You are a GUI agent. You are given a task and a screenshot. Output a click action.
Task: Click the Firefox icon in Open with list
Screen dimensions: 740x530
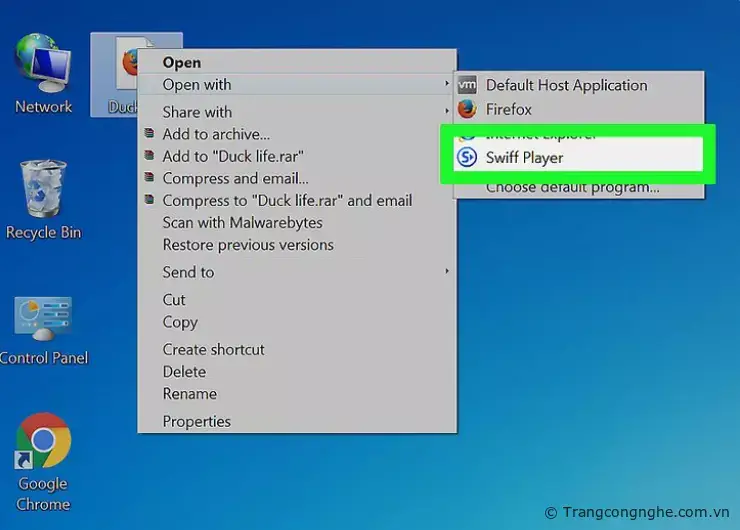467,109
